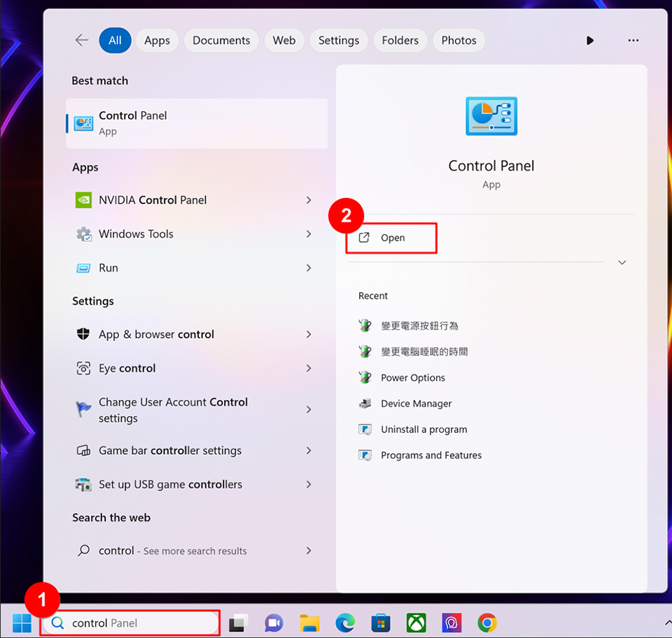
Task: Open the Xbox app from taskbar
Action: [416, 623]
